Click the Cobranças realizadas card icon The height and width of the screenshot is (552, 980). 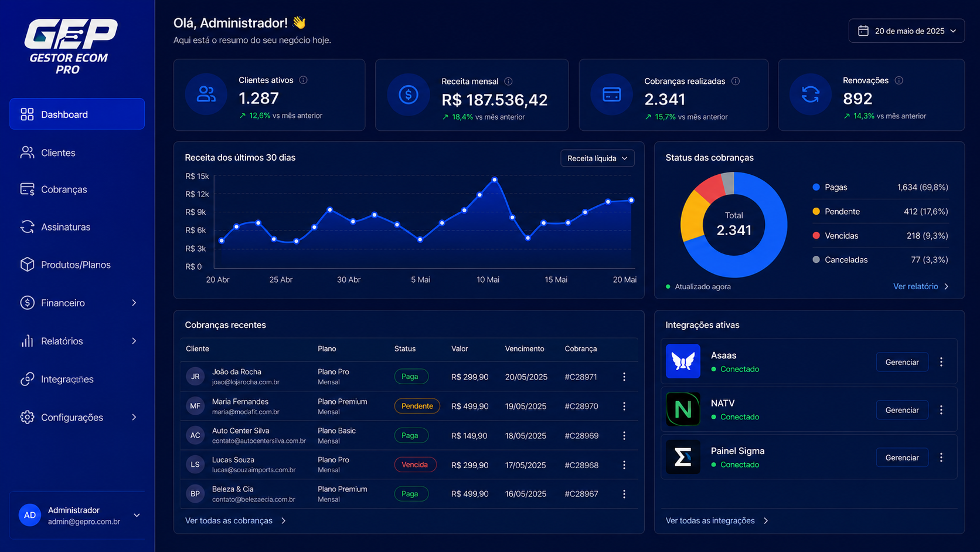coord(611,94)
